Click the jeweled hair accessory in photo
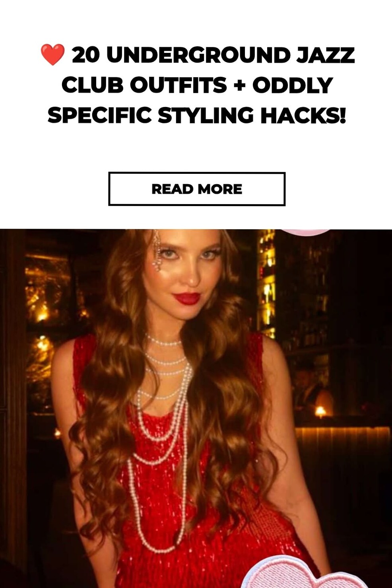This screenshot has height=588, width=392. tap(157, 253)
